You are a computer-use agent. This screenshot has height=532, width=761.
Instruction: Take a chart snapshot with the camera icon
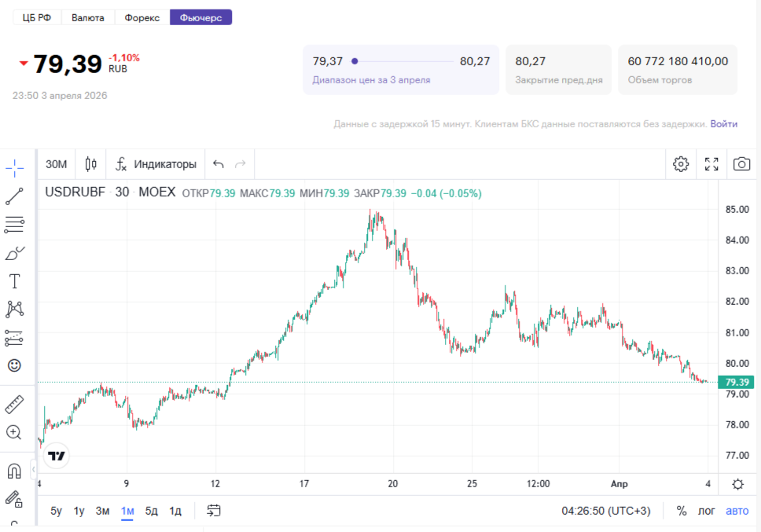(741, 164)
